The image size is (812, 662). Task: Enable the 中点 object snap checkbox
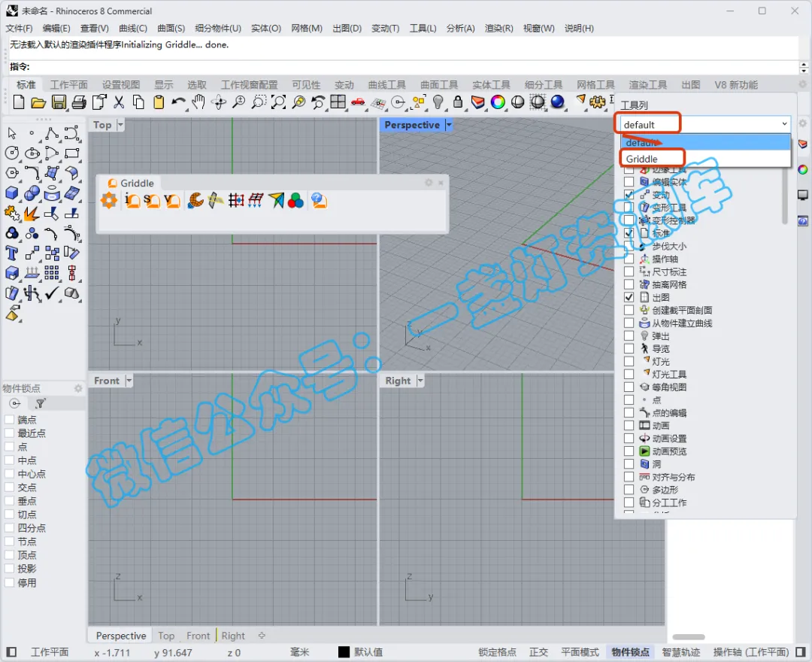coord(9,460)
